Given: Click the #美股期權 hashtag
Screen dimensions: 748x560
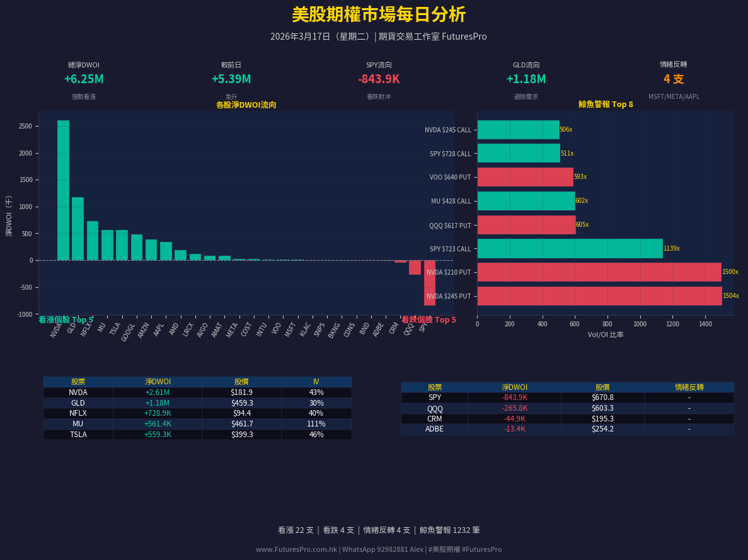Looking at the screenshot, I should (442, 549).
